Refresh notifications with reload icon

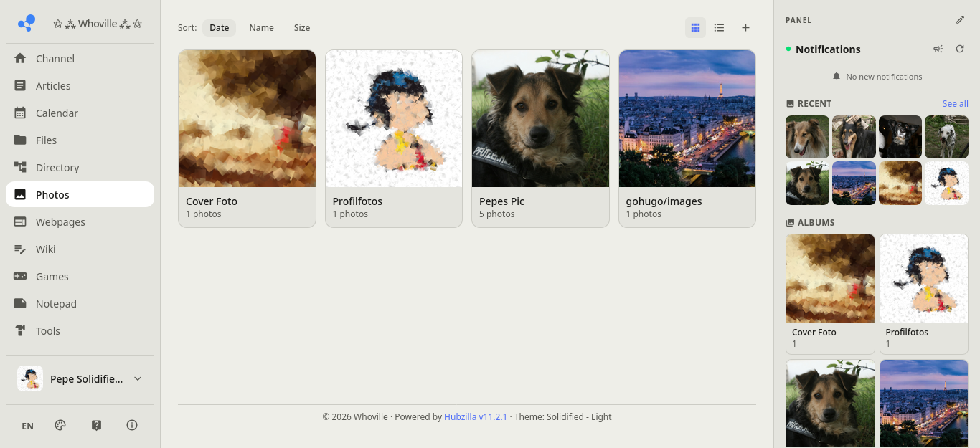tap(960, 49)
